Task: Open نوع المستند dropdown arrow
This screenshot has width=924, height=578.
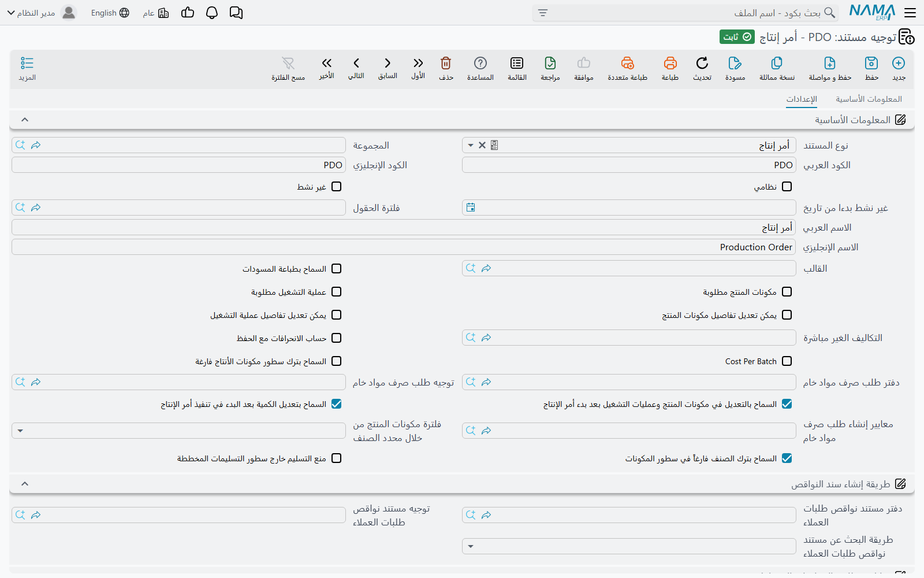Action: [471, 146]
